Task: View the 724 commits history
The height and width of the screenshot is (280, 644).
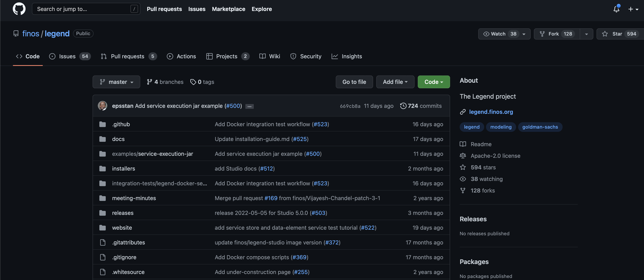Action: tap(421, 106)
